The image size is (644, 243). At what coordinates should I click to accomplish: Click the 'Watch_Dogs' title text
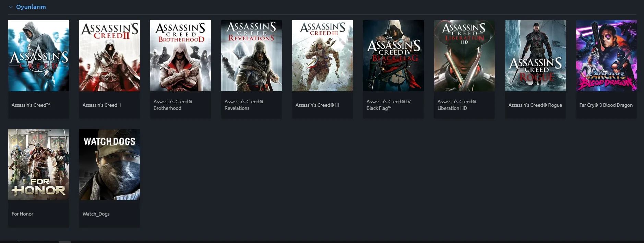pyautogui.click(x=96, y=214)
